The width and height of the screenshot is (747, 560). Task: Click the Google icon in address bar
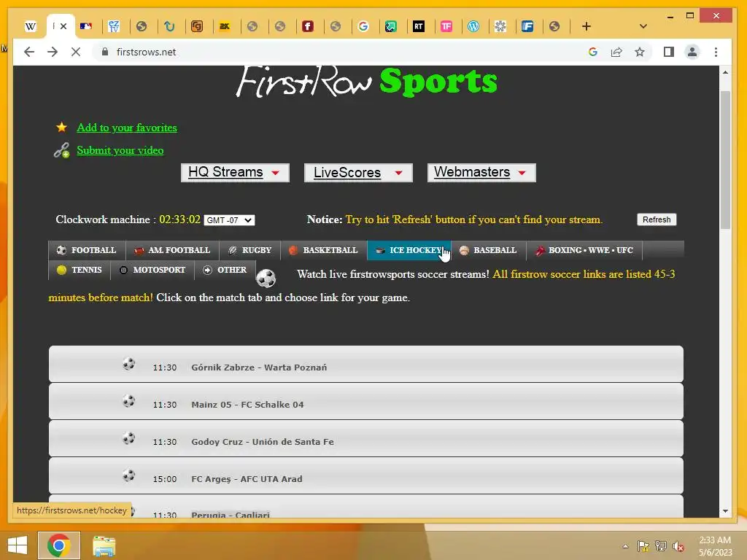592,52
